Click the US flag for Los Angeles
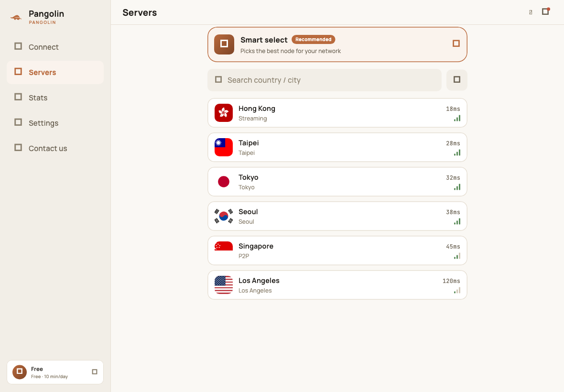Screen dimensions: 564x392 [x=224, y=285]
